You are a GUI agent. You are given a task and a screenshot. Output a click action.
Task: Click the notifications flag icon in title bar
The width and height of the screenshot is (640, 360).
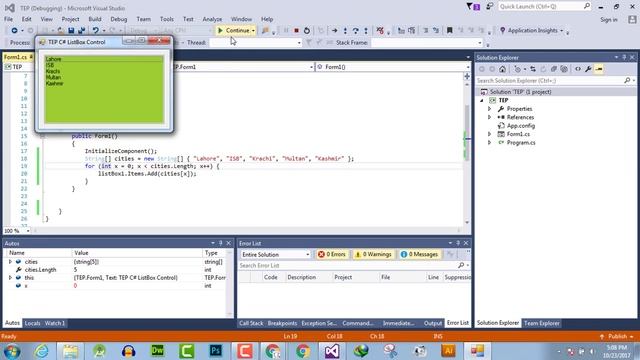click(x=473, y=7)
